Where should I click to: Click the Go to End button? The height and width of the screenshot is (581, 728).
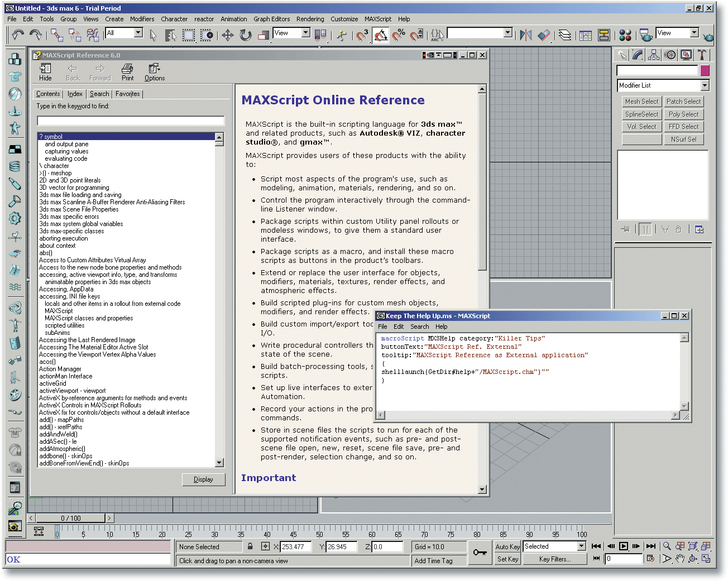coord(651,546)
